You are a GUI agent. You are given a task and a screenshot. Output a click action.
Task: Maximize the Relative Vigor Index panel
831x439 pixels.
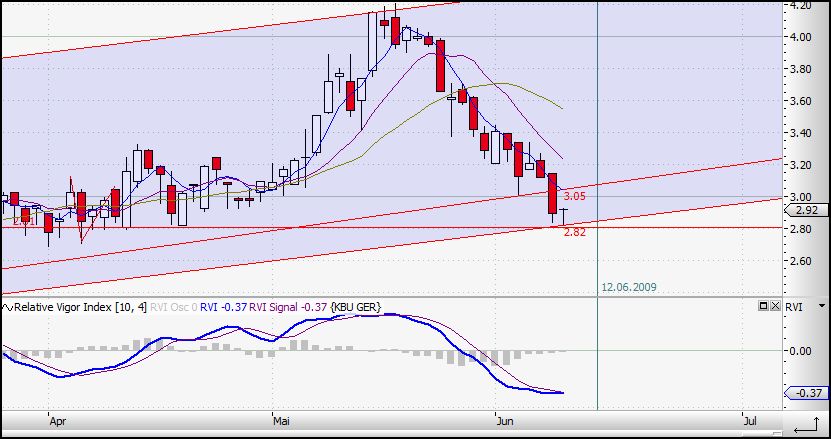[762, 306]
